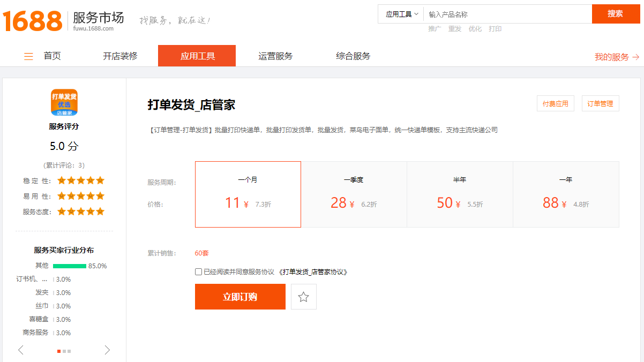Click the 重发 hot search keyword

tap(455, 29)
